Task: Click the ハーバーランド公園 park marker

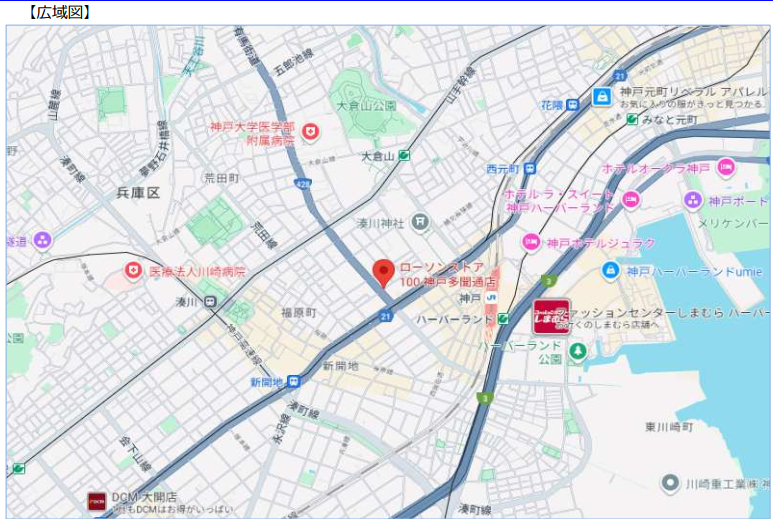Action: (577, 352)
